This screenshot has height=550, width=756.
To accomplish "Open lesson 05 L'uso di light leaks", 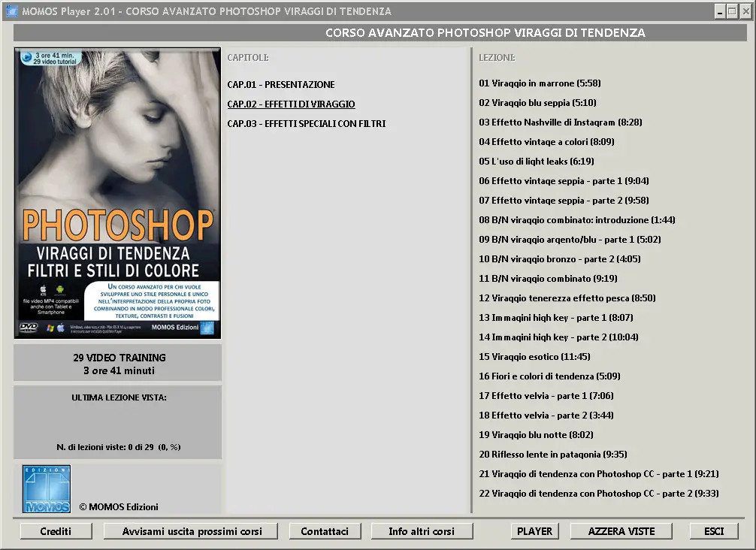I will tap(536, 162).
